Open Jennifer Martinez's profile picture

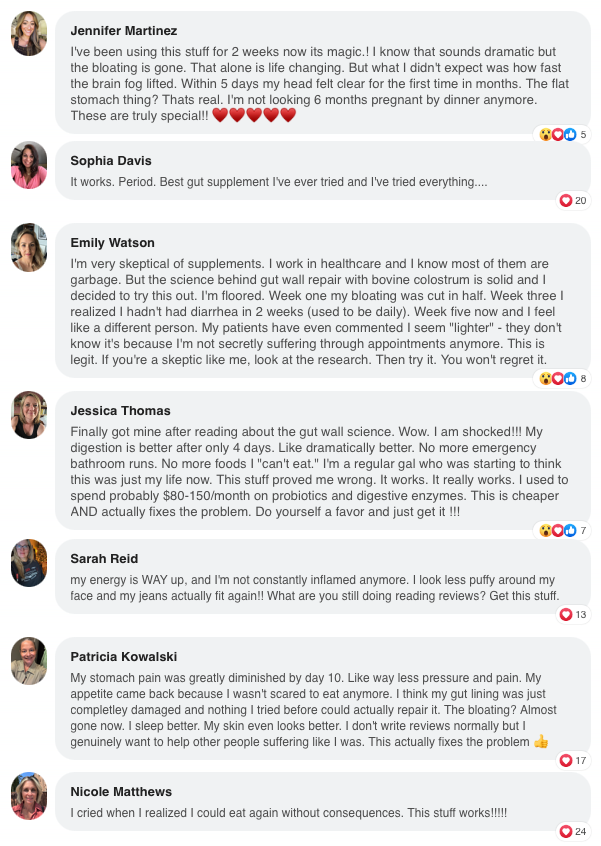pyautogui.click(x=29, y=34)
